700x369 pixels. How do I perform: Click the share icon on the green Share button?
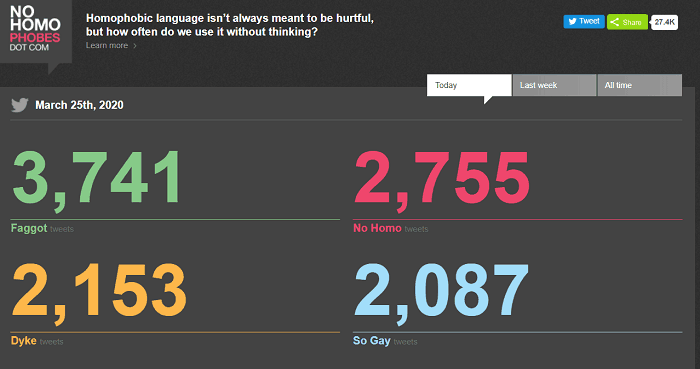tap(615, 22)
